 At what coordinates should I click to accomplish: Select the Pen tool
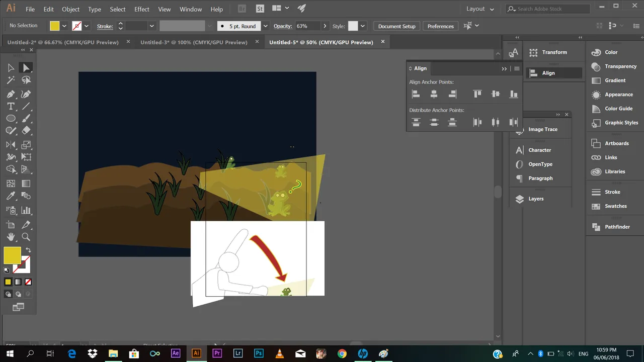coord(11,94)
